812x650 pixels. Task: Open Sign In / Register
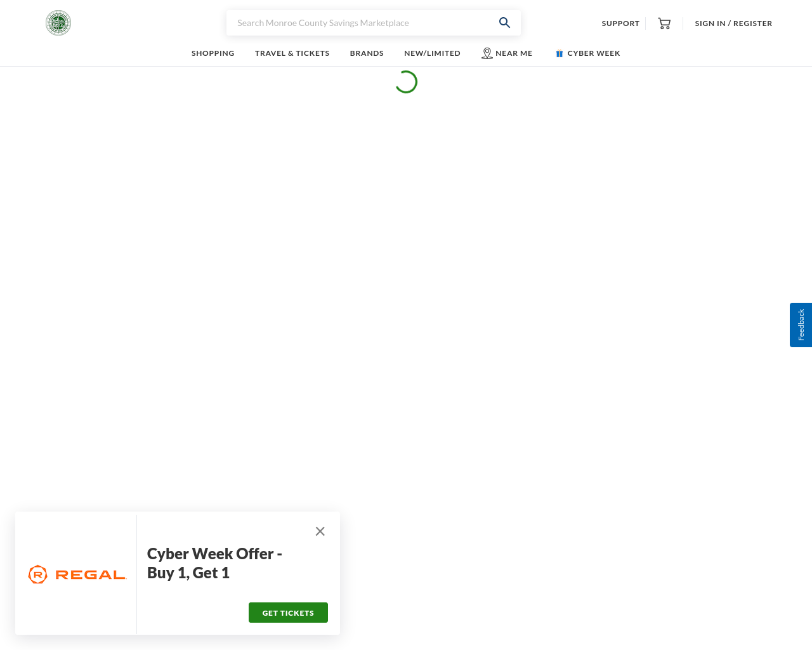[x=733, y=23]
